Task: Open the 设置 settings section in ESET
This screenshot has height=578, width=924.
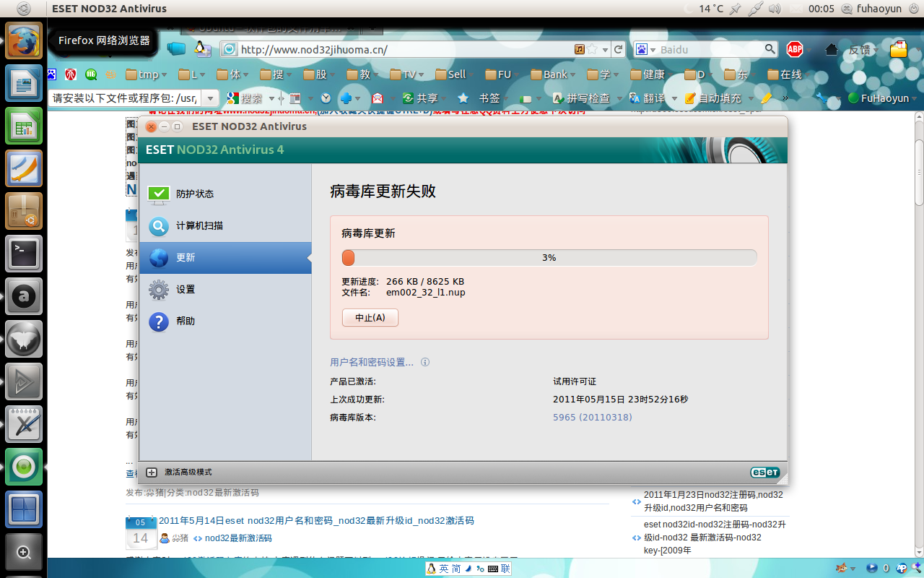Action: (x=225, y=289)
